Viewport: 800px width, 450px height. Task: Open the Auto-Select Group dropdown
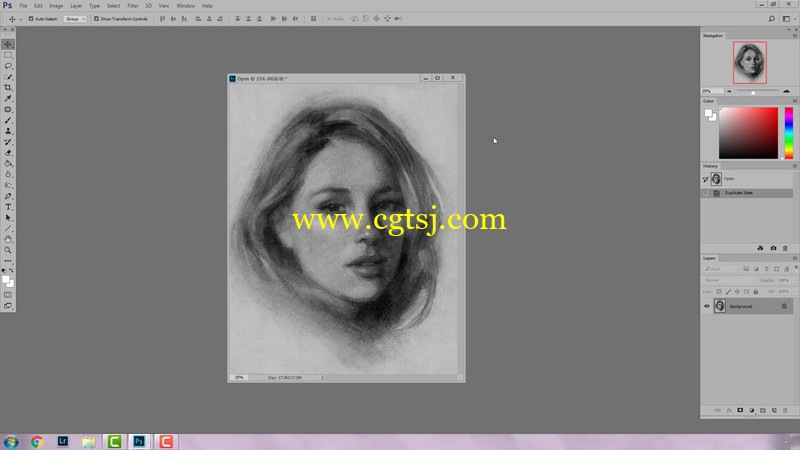point(75,19)
